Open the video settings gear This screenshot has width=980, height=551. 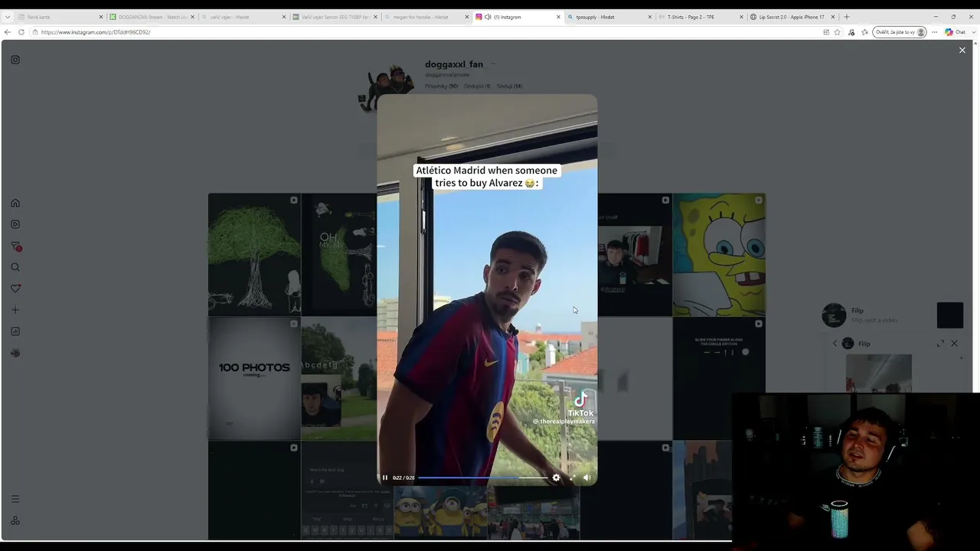point(556,478)
